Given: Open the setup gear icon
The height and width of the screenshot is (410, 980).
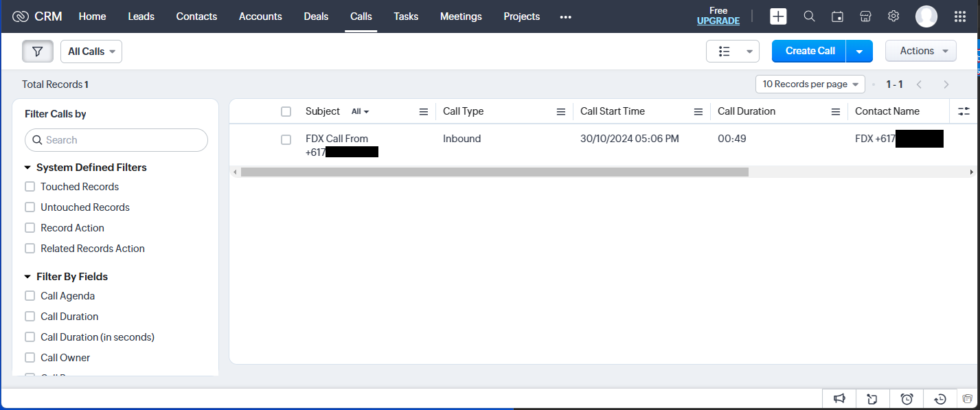Looking at the screenshot, I should point(893,16).
